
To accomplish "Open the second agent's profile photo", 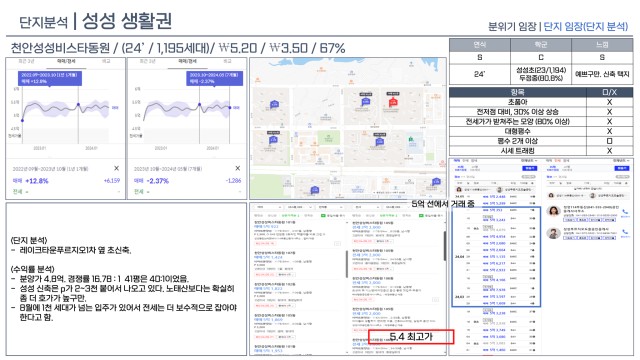I will click(x=554, y=233).
